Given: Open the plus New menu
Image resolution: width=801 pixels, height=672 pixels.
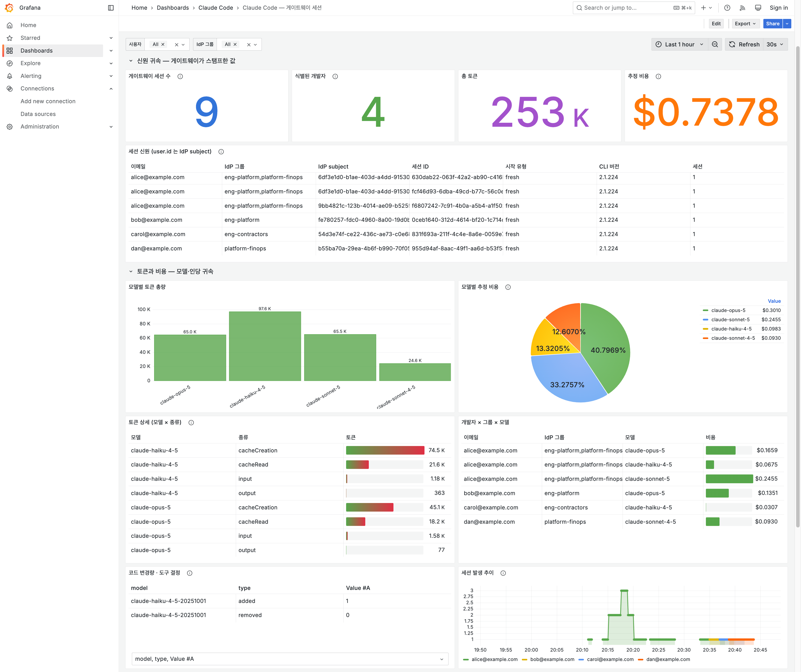Looking at the screenshot, I should pos(706,8).
